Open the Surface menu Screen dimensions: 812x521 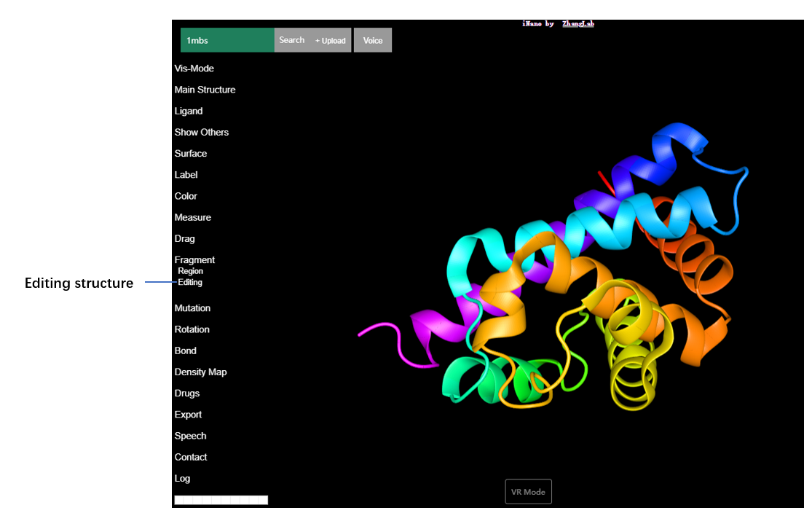[x=191, y=154]
